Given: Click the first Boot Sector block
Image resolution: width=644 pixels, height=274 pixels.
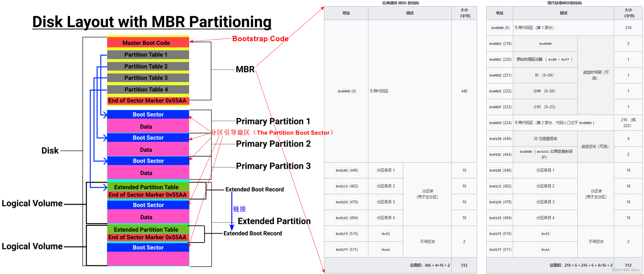Looking at the screenshot, I should (148, 114).
